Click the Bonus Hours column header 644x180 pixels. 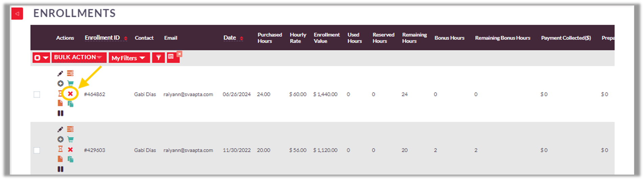pyautogui.click(x=449, y=38)
